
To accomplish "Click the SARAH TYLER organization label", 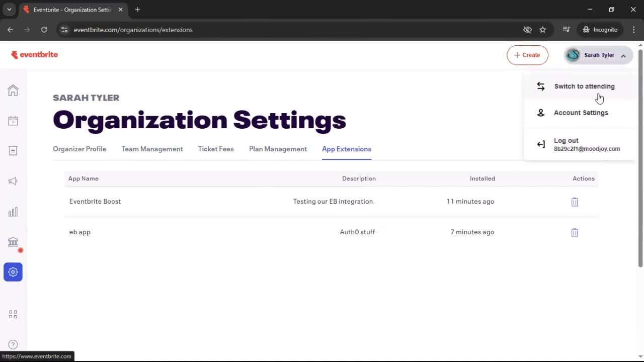I will click(x=86, y=98).
